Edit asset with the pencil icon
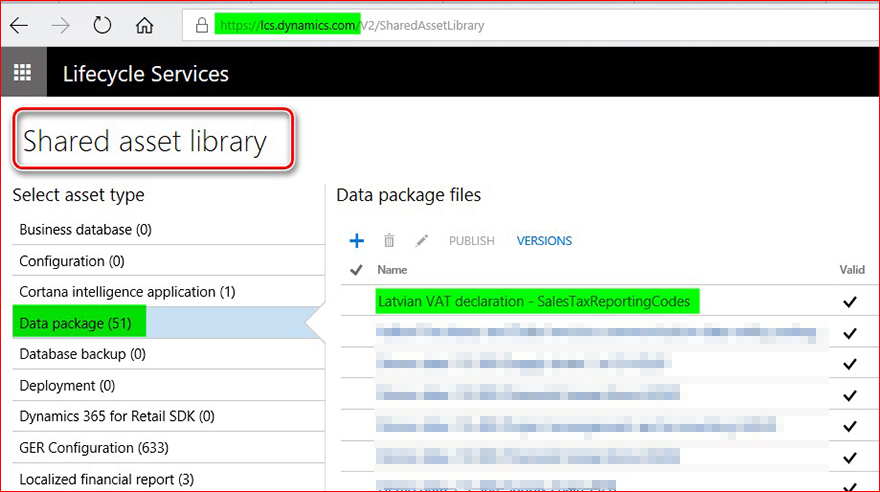The image size is (880, 492). tap(421, 241)
